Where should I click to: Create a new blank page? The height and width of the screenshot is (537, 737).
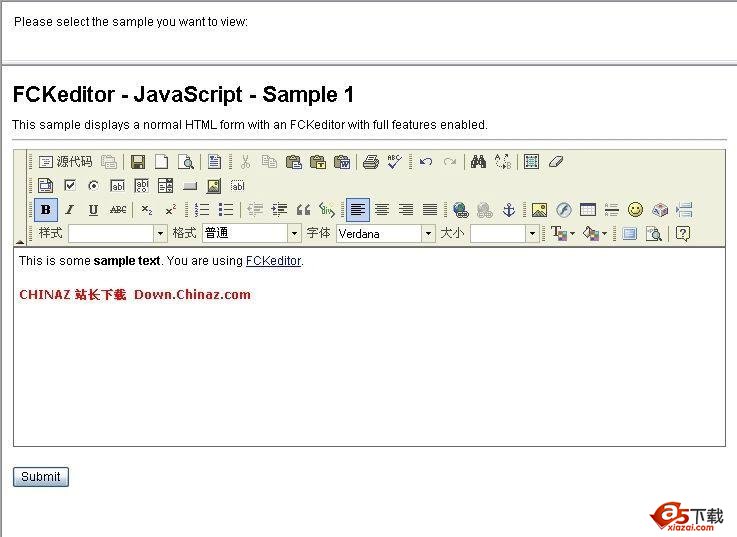[162, 162]
